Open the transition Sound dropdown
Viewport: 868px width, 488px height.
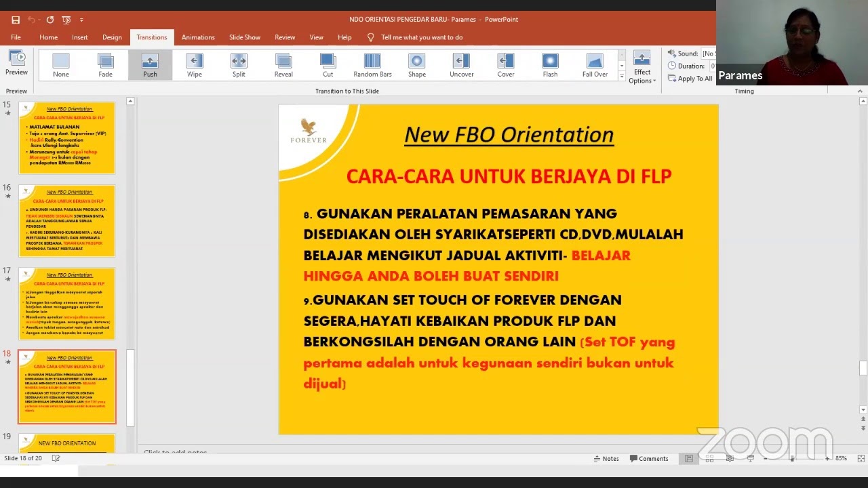[707, 54]
